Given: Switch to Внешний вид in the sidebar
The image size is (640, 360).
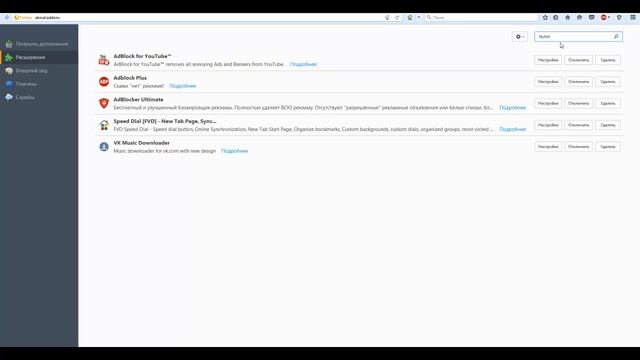Looking at the screenshot, I should 39,71.
